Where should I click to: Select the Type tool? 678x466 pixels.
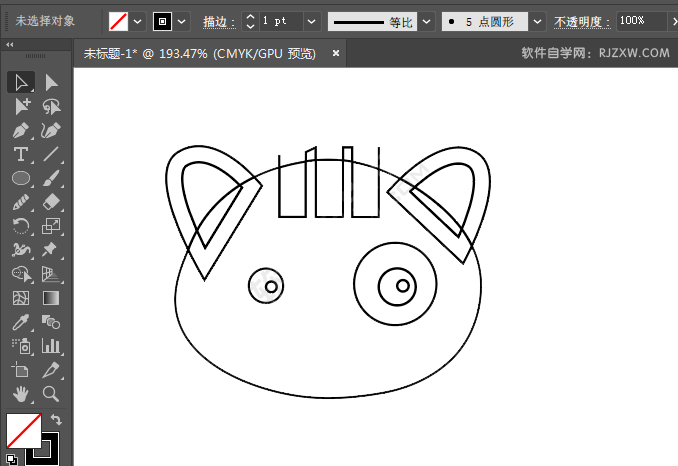[20, 155]
